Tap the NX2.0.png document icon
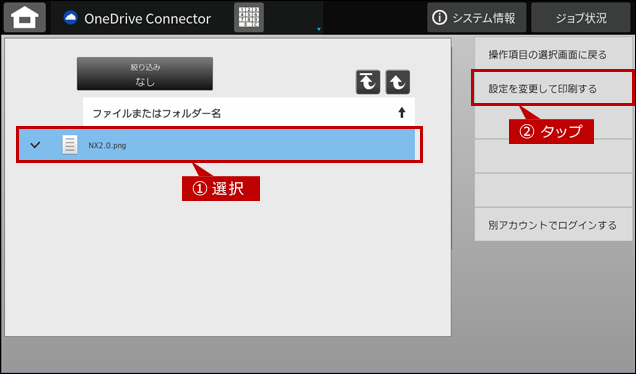The width and height of the screenshot is (636, 374). click(70, 145)
